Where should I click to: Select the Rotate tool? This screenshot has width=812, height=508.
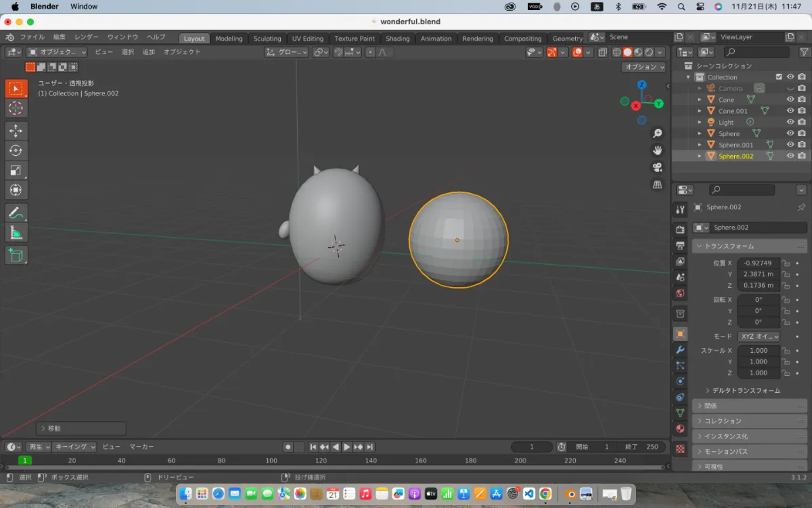pyautogui.click(x=16, y=151)
